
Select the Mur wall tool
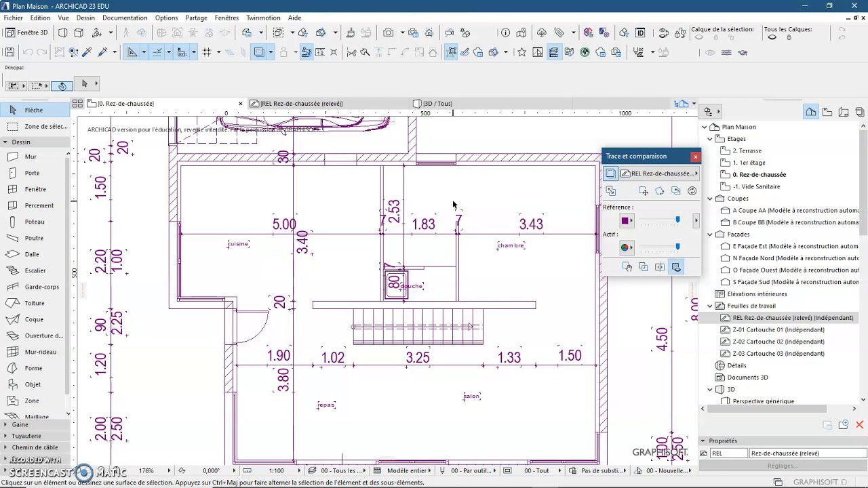(x=31, y=157)
